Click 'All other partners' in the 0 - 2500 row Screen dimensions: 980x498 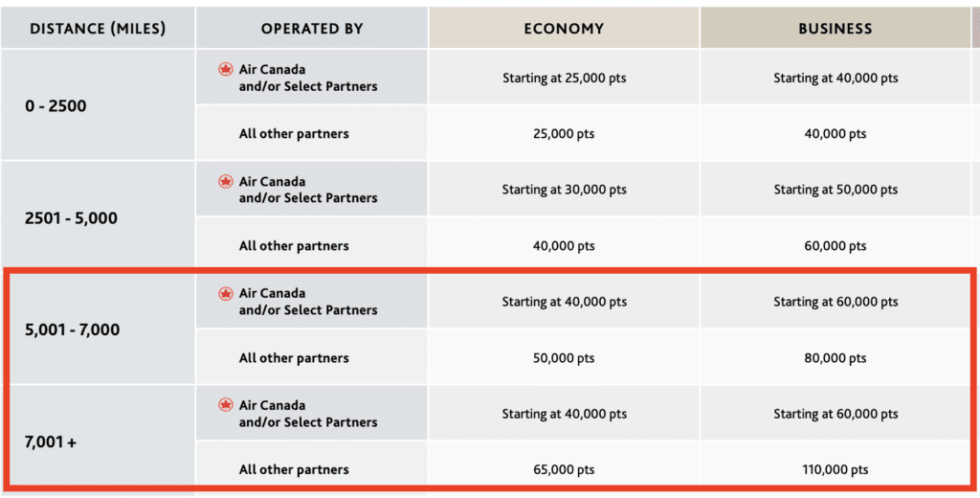coord(294,134)
